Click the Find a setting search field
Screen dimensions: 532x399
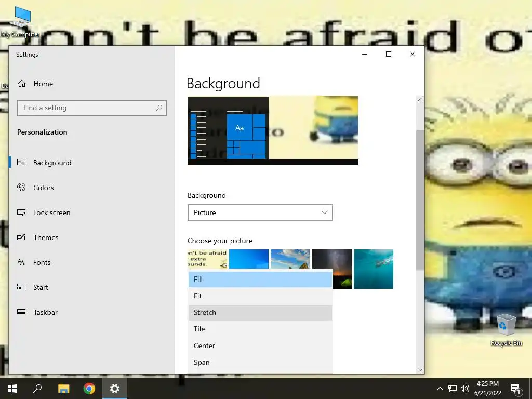pos(91,108)
